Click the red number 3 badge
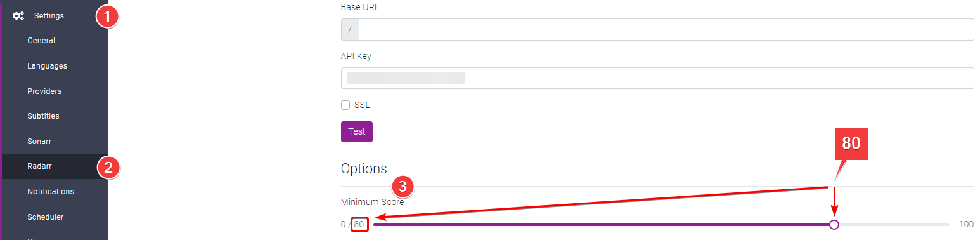980x240 pixels. (403, 187)
